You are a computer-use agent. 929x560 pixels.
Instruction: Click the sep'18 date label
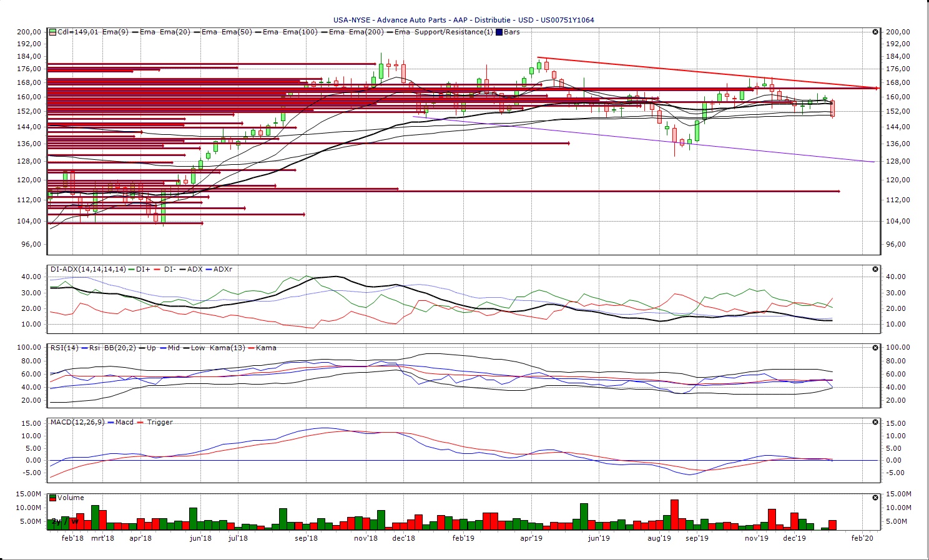(x=306, y=538)
